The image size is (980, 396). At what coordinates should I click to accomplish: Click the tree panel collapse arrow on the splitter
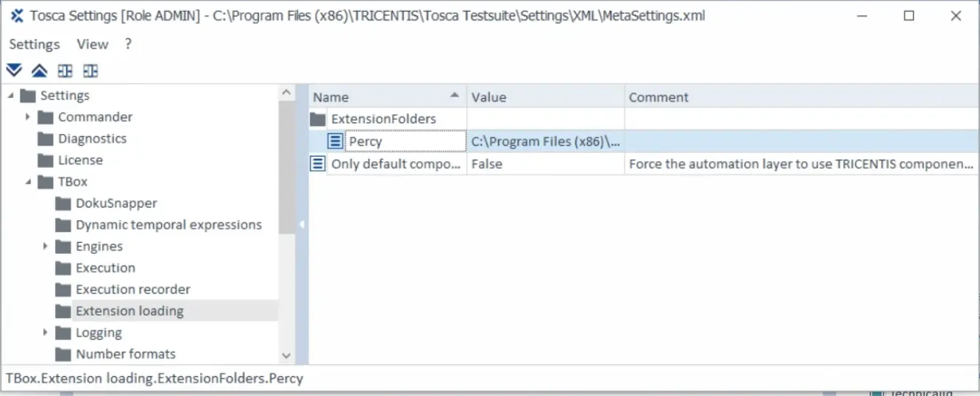302,224
